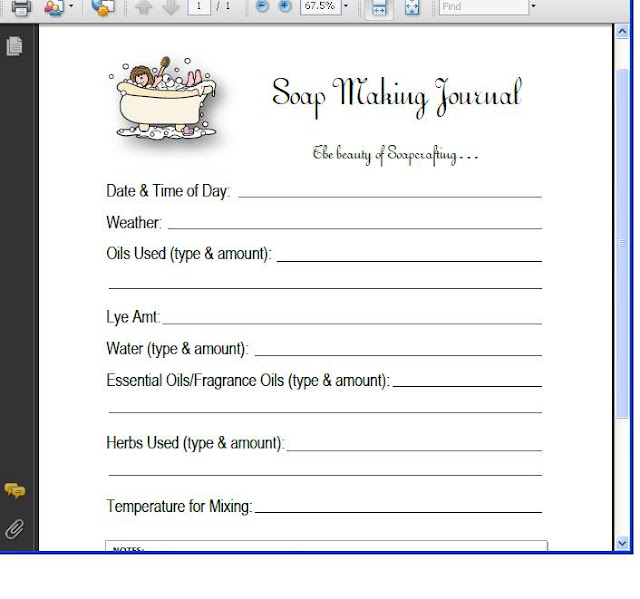Click 'The beauty of Soapcrafting' subtitle
The width and height of the screenshot is (640, 599).
click(x=395, y=155)
